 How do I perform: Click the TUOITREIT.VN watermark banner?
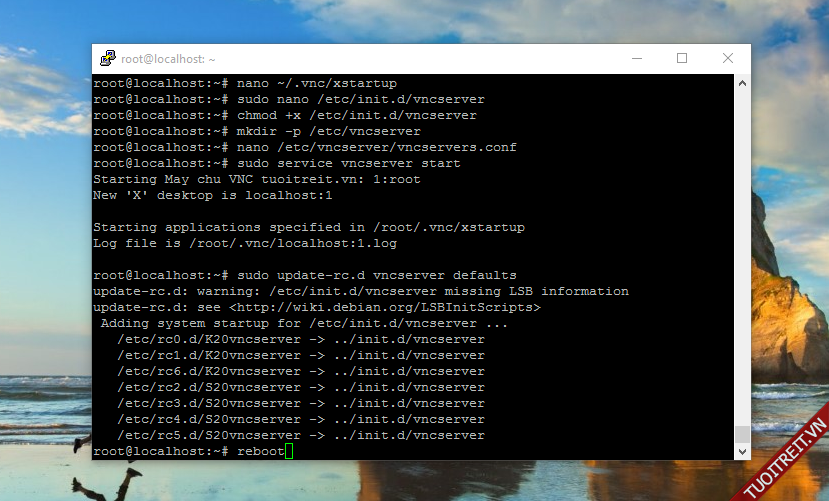[781, 455]
